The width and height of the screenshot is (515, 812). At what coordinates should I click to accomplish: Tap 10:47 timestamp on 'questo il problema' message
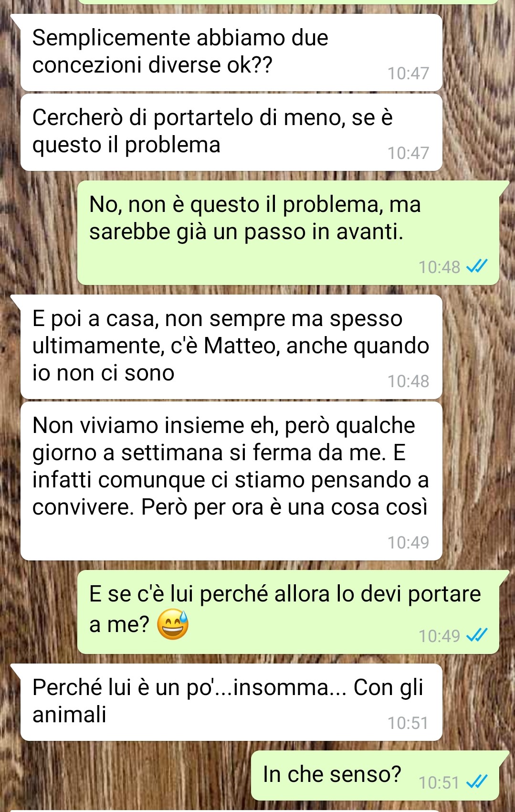(408, 153)
